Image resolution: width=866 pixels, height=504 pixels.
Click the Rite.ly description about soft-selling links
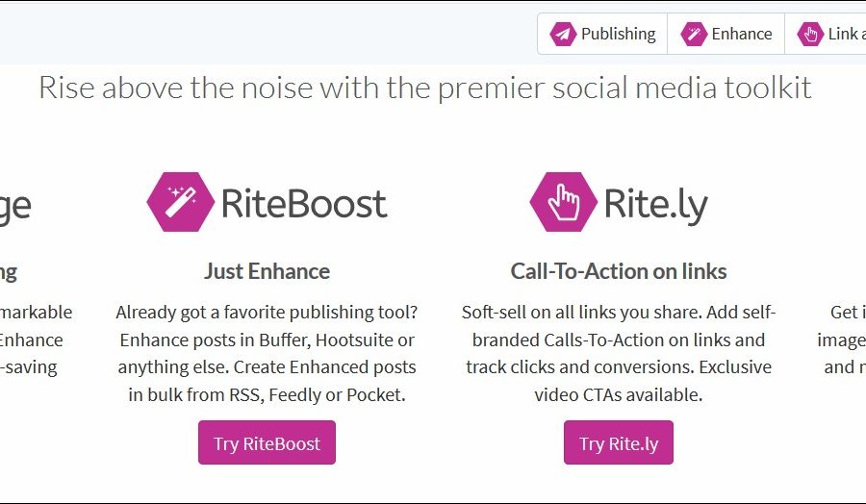point(619,353)
